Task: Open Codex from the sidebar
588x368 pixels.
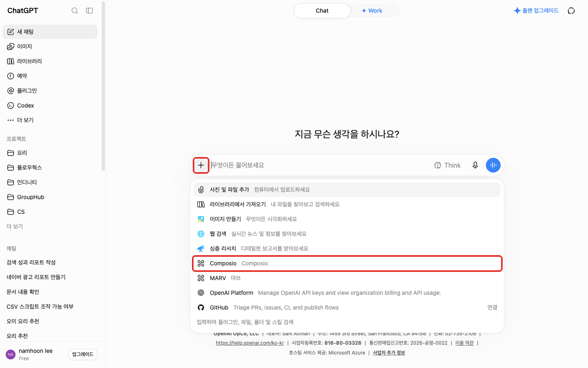Action: click(50, 105)
